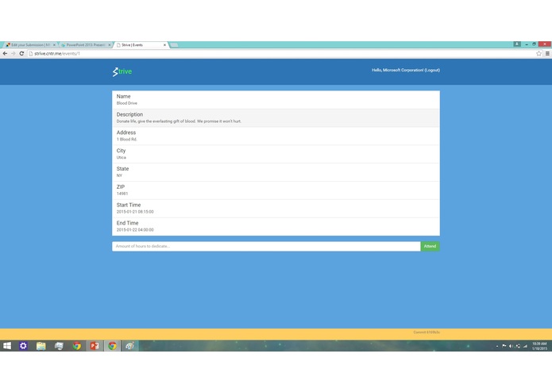The image size is (552, 392).
Task: Open a new browser tab
Action: pyautogui.click(x=174, y=45)
